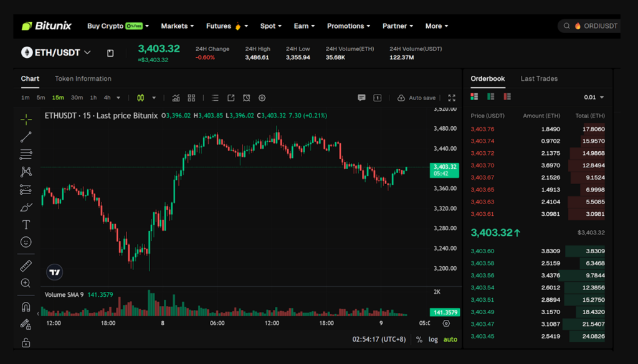The width and height of the screenshot is (638, 364).
Task: Select the text annotation tool
Action: (x=26, y=225)
